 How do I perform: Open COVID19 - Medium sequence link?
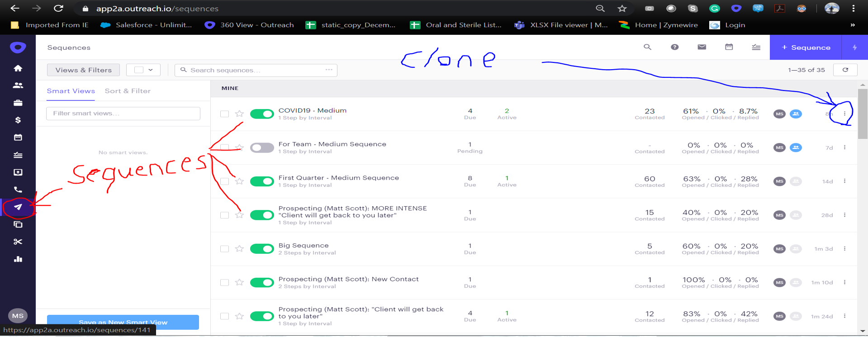coord(313,110)
